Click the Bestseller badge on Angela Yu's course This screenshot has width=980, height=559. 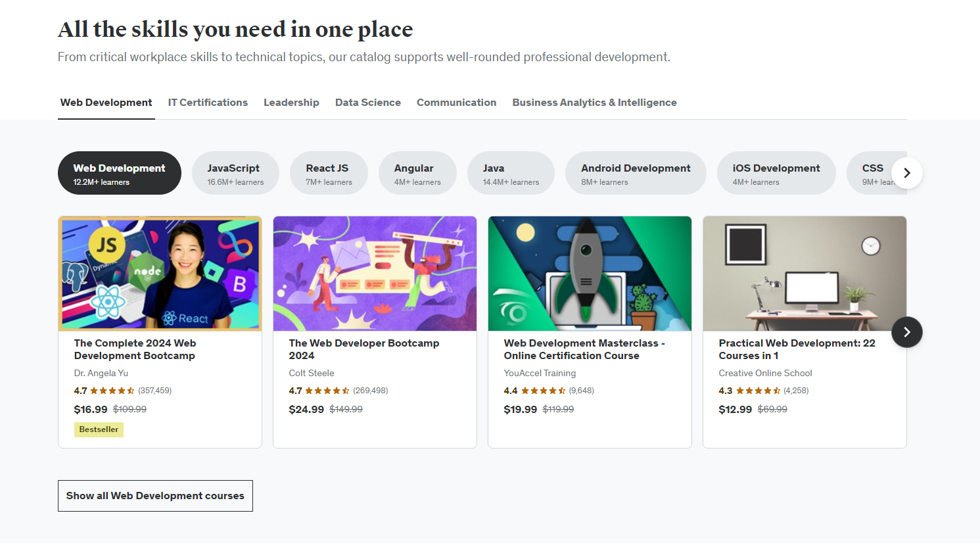click(99, 429)
